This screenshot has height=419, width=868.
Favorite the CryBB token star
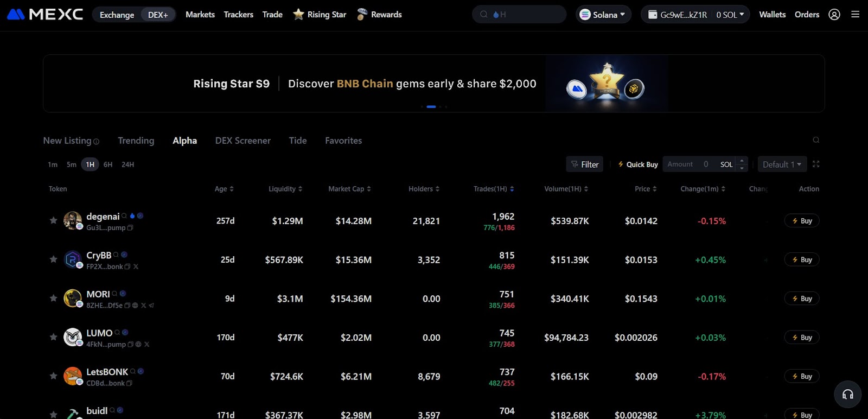[53, 259]
